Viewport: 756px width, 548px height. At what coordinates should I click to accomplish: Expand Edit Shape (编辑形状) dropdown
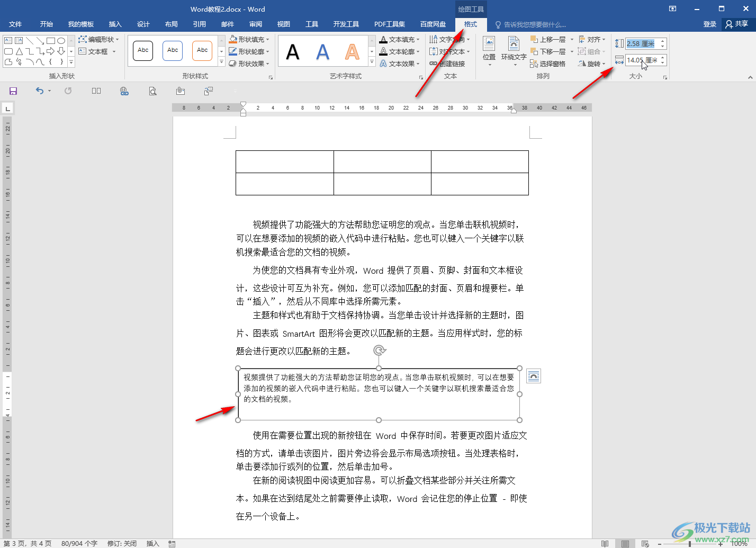(99, 39)
